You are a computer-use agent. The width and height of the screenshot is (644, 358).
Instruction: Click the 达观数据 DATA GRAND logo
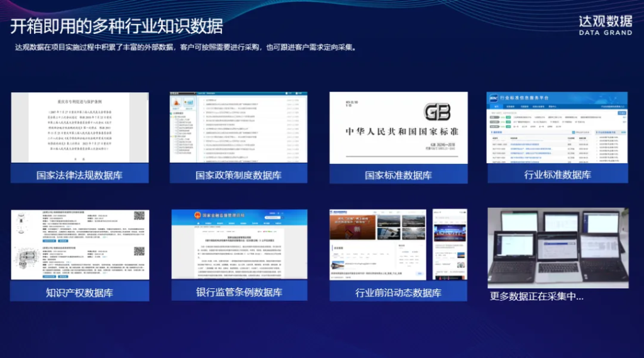(x=605, y=25)
